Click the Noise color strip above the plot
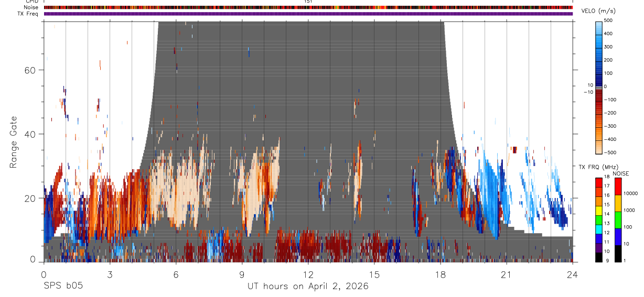The image size is (644, 297). tap(308, 8)
